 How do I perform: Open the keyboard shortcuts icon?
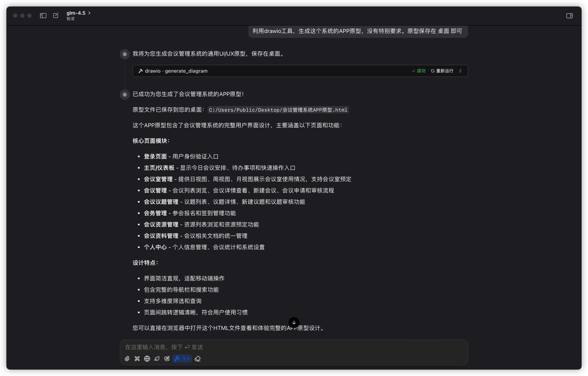[x=137, y=359]
